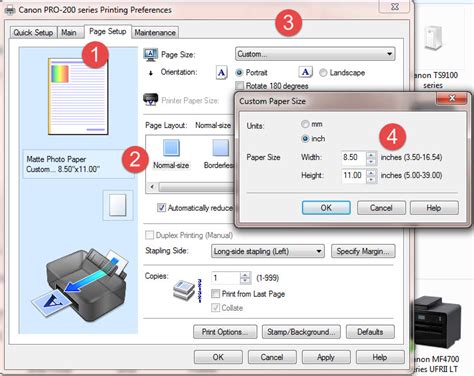Click the 'inches (3.50-16.54)' range text

click(x=412, y=157)
